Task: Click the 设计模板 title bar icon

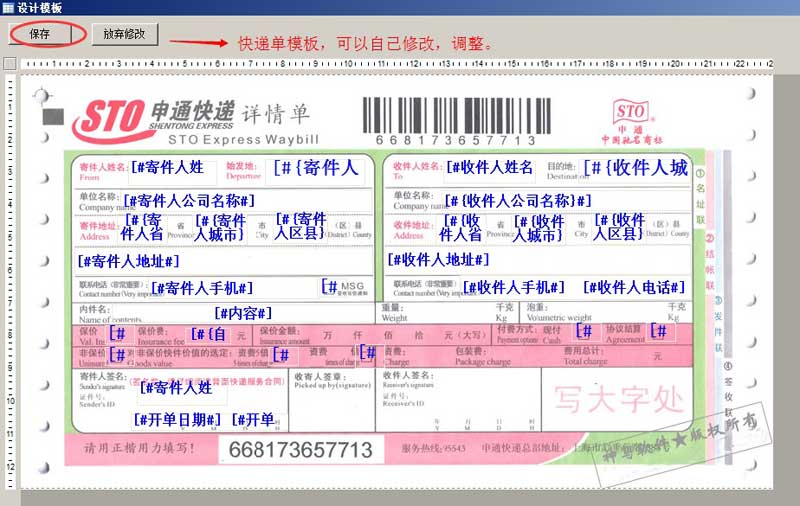Action: (8, 7)
